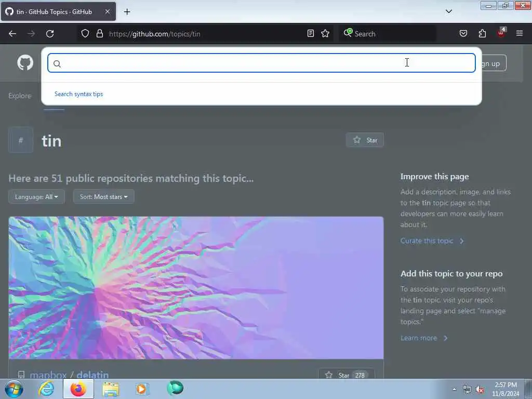Click the muted volume tray icon
The image size is (532, 399).
[480, 390]
